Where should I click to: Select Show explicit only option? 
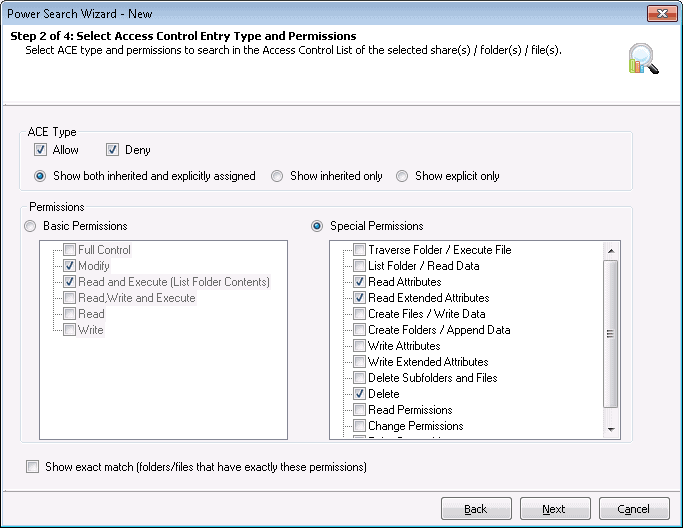402,176
